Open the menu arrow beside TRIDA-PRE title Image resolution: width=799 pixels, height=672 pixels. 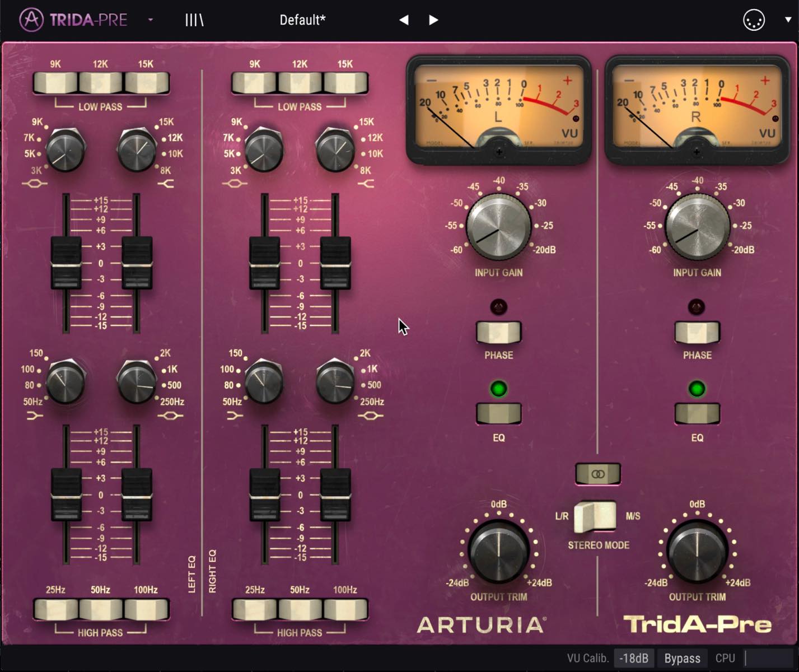(151, 20)
